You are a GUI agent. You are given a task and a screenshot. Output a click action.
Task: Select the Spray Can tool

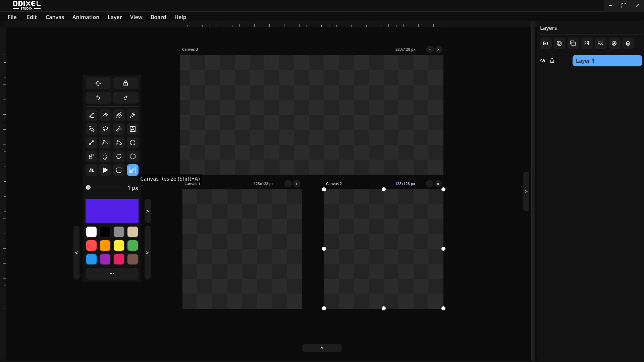pyautogui.click(x=91, y=157)
